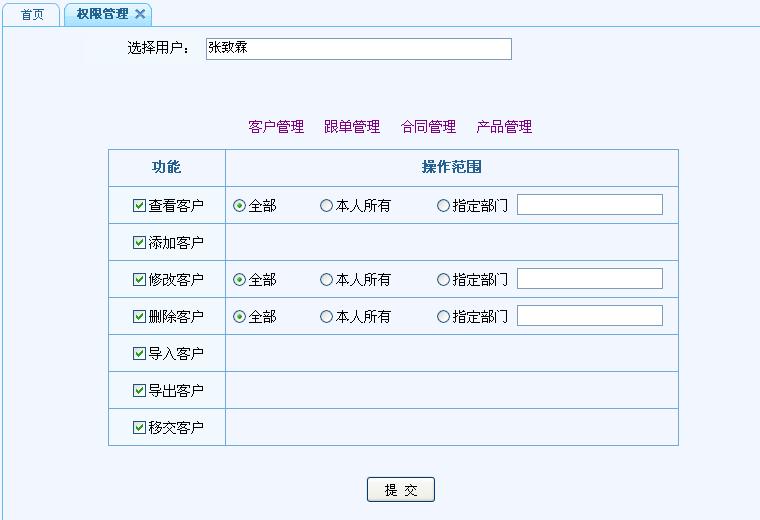Click the department field in 修改客户 row

pyautogui.click(x=589, y=279)
